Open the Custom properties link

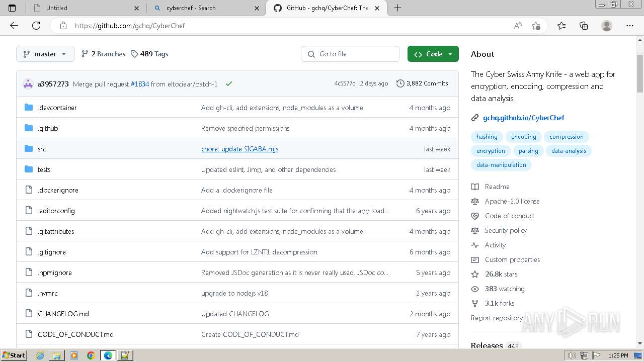(x=512, y=259)
